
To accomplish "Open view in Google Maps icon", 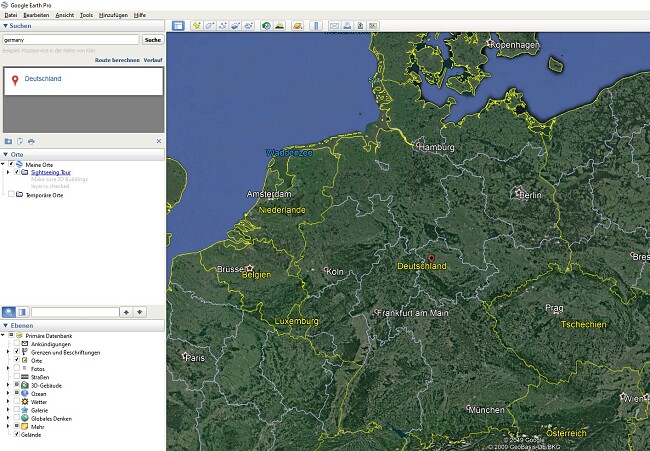I will tap(374, 26).
